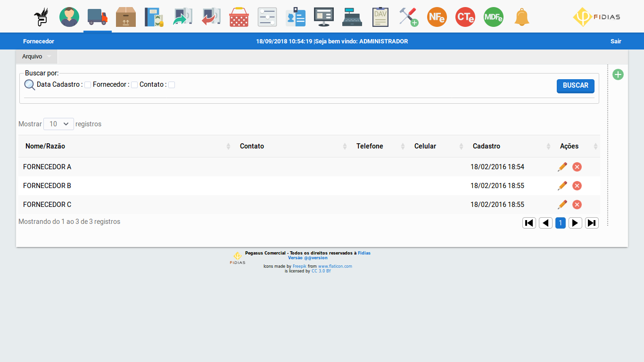Open the cardboard box products icon
This screenshot has width=644, height=362.
coord(126,17)
